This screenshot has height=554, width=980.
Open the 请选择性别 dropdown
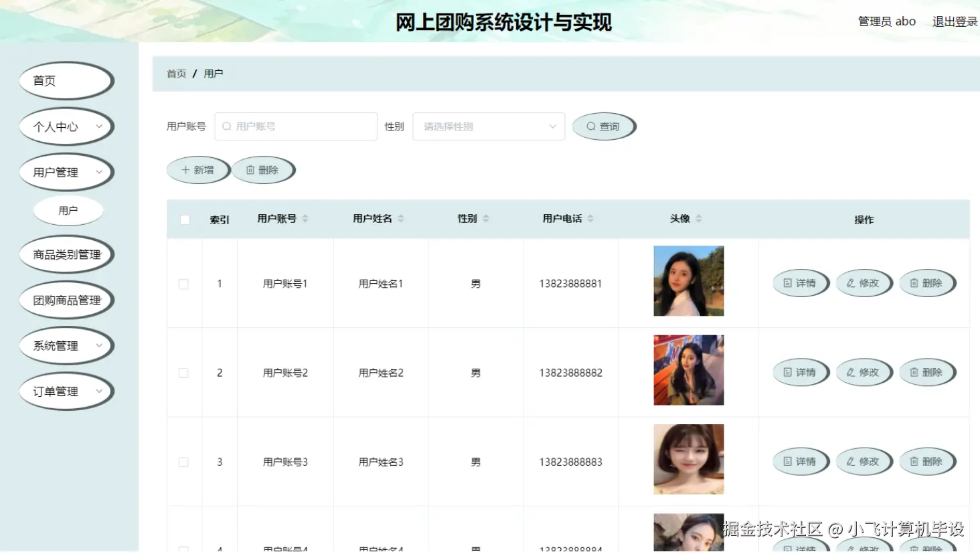coord(489,126)
